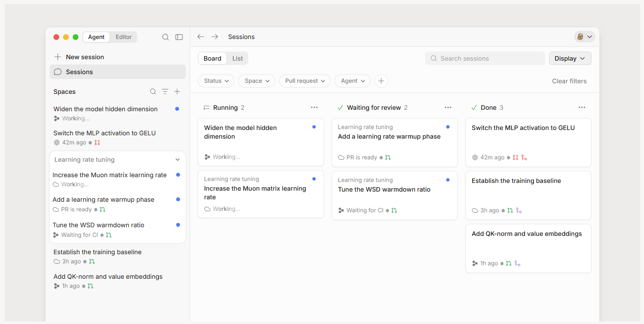Screen dimensions: 644x324
Task: Click Clear filters
Action: click(569, 81)
